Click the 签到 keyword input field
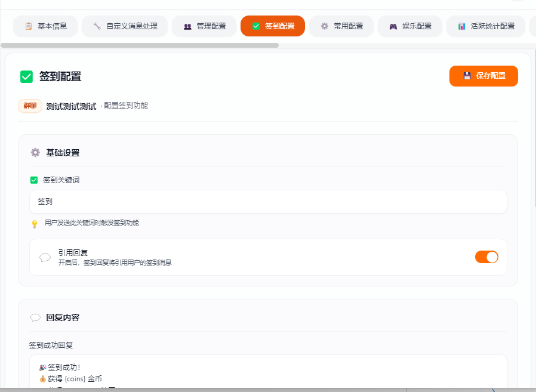536x392 pixels. pyautogui.click(x=268, y=202)
